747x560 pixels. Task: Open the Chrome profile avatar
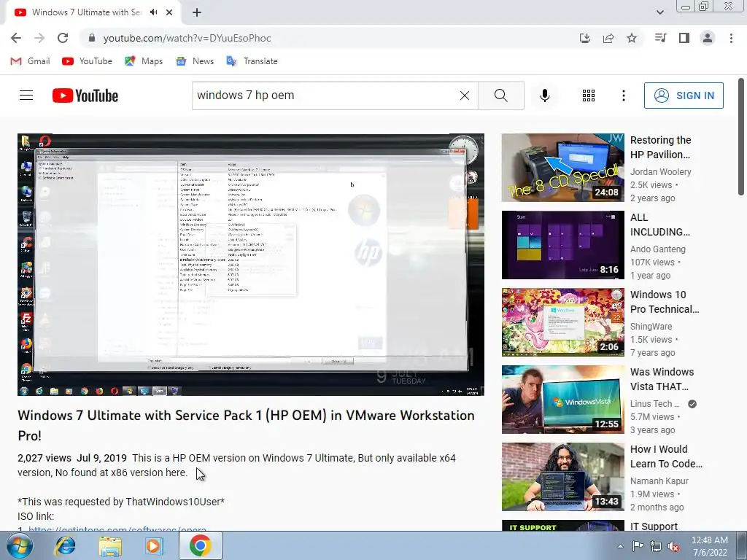[708, 38]
